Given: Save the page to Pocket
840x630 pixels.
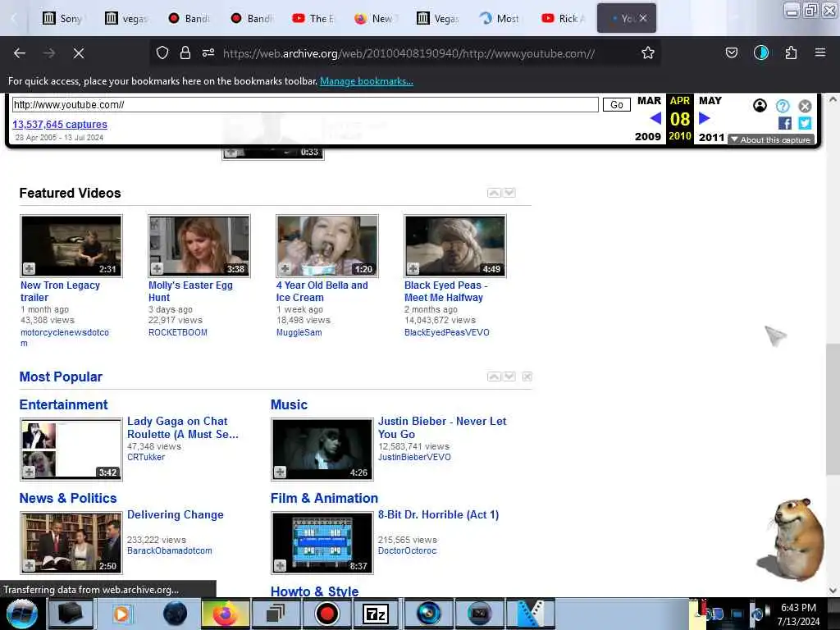Looking at the screenshot, I should [x=731, y=52].
